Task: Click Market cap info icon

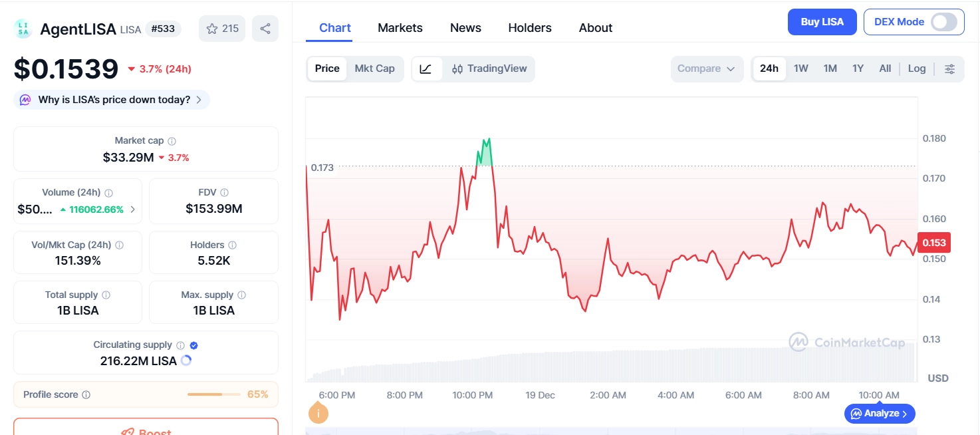Action: coord(172,141)
